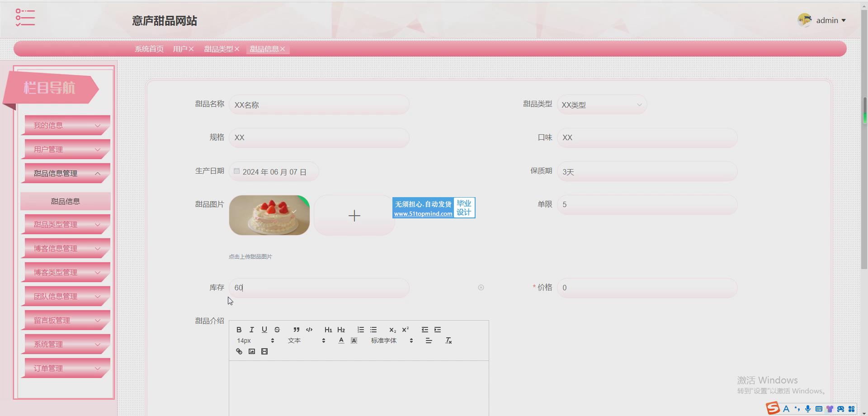
Task: Focus the 价格 input field
Action: coord(647,288)
